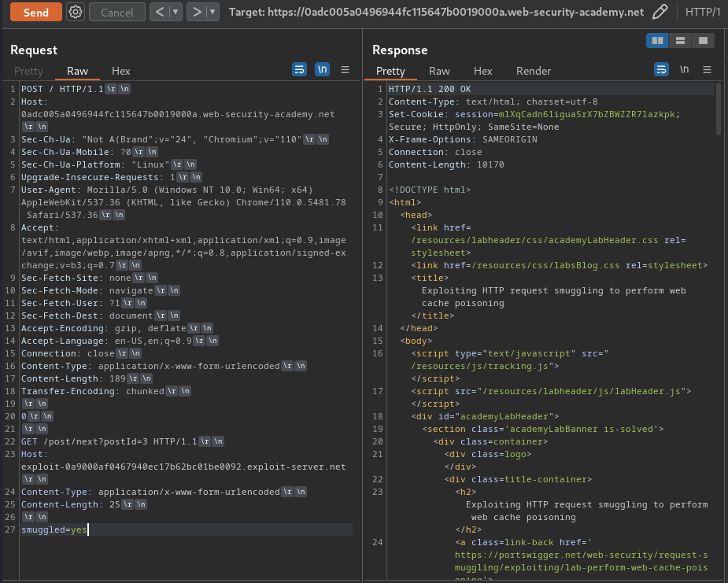
Task: Click the Response panel heading
Action: [400, 50]
